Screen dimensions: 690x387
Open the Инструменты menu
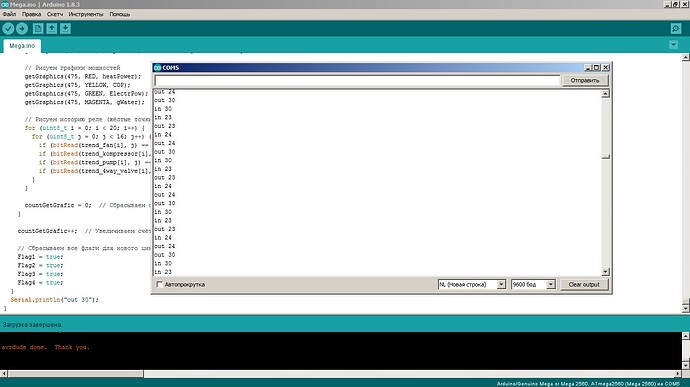tap(86, 14)
